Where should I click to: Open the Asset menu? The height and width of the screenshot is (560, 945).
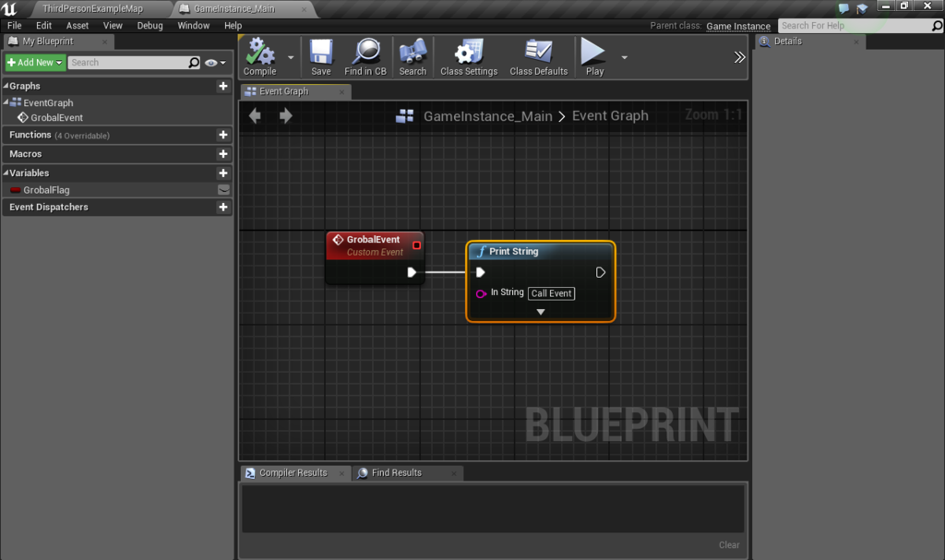pyautogui.click(x=78, y=25)
